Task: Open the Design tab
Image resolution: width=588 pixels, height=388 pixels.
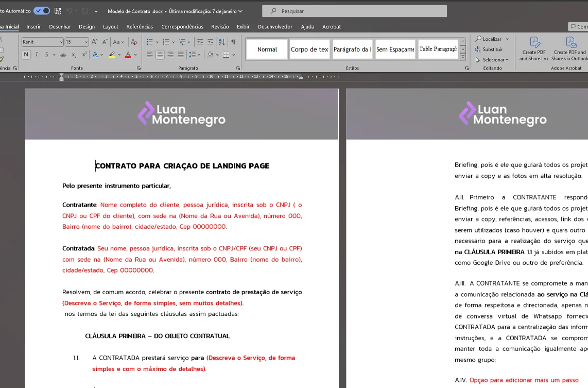Action: [87, 27]
